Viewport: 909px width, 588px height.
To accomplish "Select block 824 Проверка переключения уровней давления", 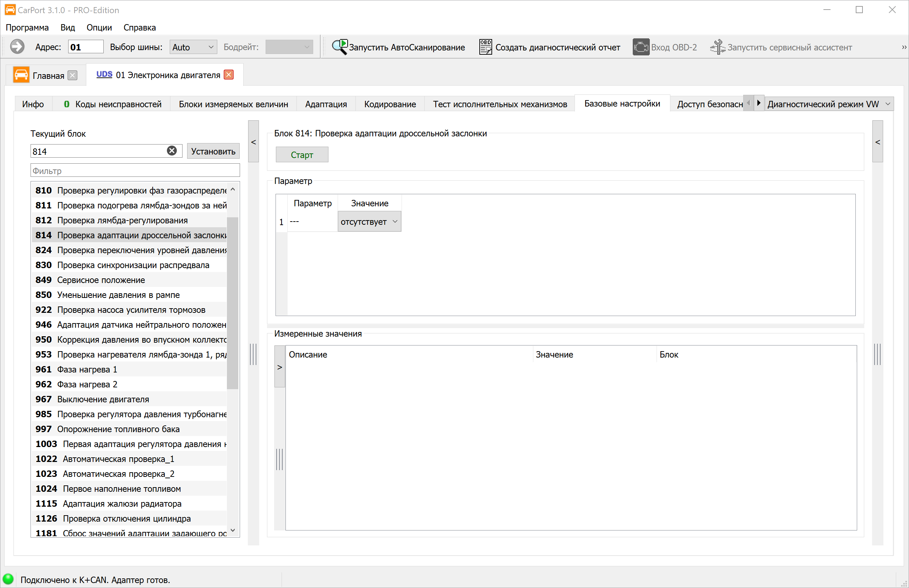I will (129, 250).
